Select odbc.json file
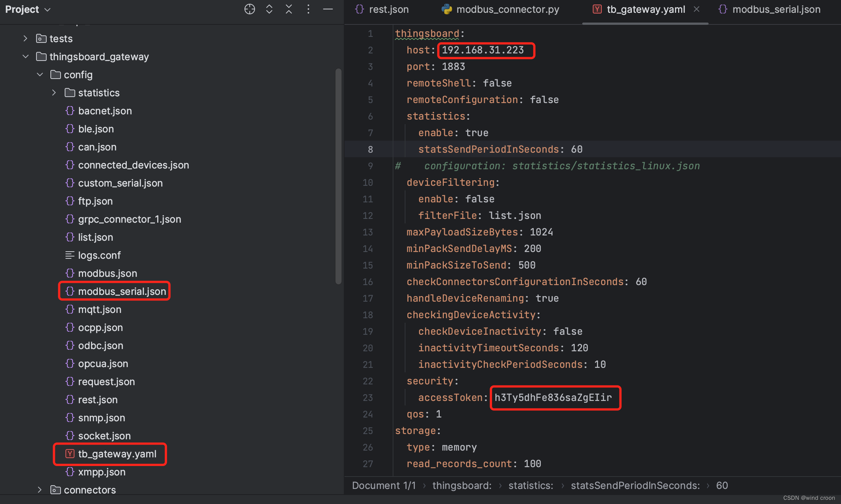This screenshot has width=841, height=504. 100,345
